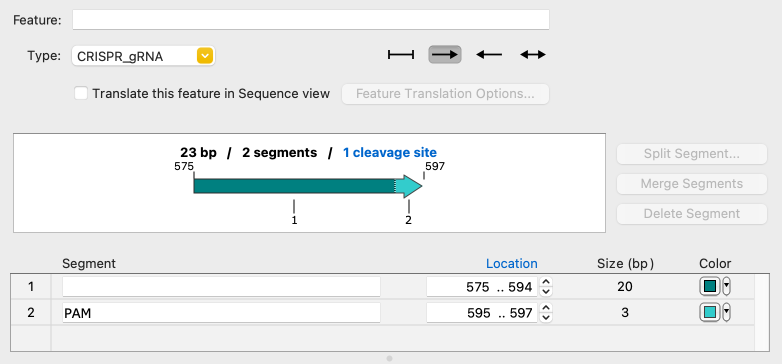Image resolution: width=782 pixels, height=364 pixels.
Task: Select the bidirectional arrow icon
Action: (533, 55)
